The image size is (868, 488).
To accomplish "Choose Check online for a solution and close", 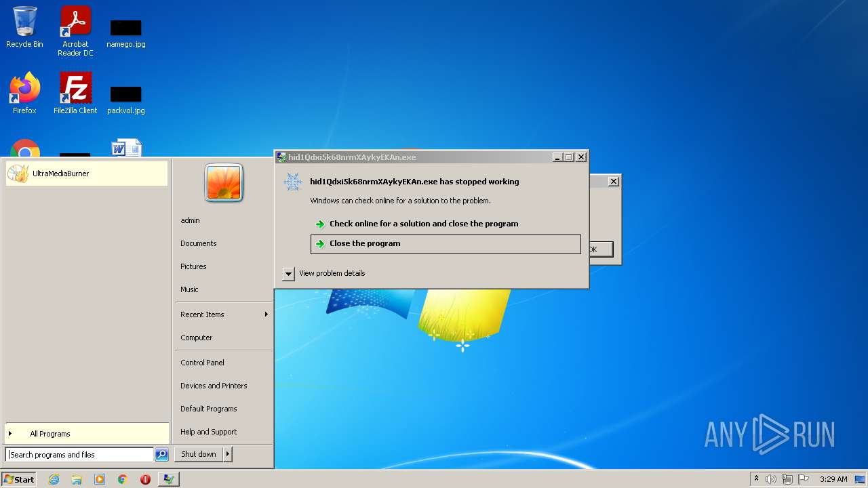I will pos(446,224).
